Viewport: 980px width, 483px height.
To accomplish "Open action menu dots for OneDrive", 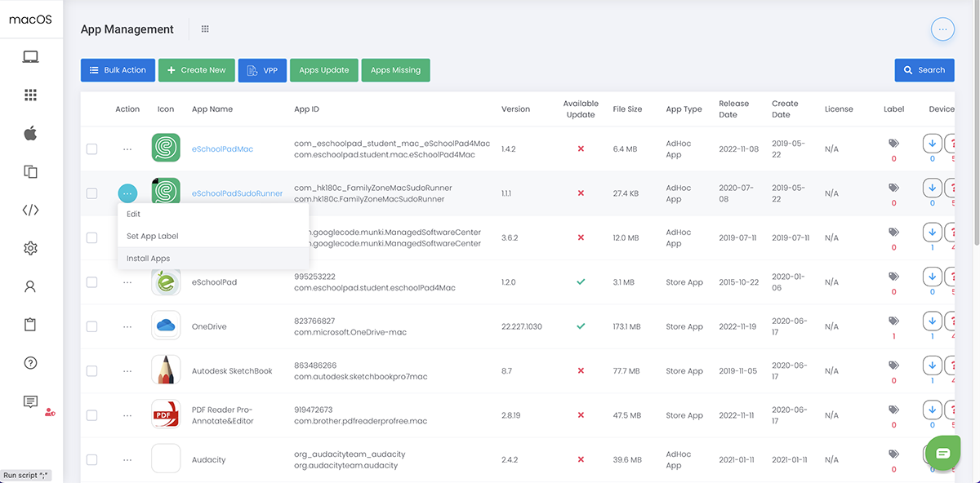I will pos(127,326).
